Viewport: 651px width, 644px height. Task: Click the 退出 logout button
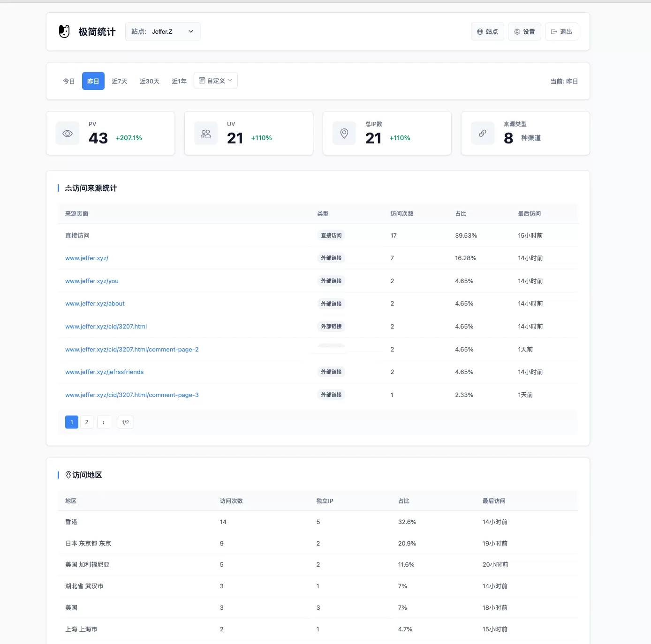pyautogui.click(x=561, y=31)
